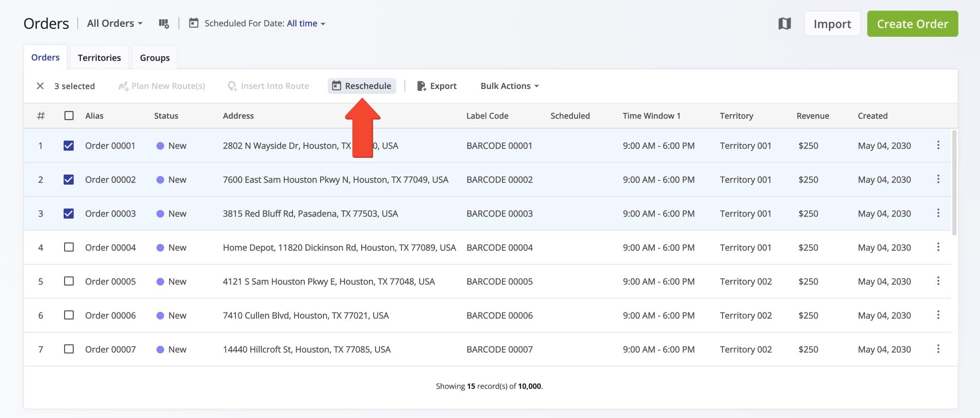Viewport: 980px width, 418px height.
Task: Click the purple status dot of Order 00003
Action: pos(160,214)
